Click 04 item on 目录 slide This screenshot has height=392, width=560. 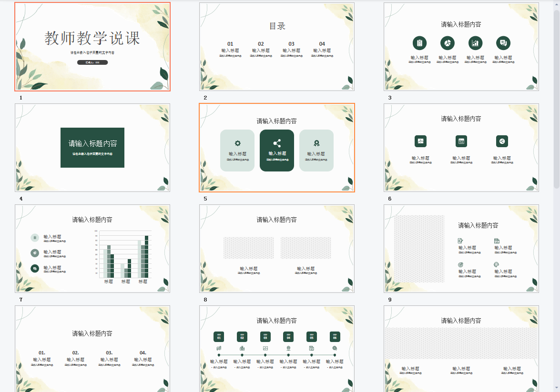point(322,49)
